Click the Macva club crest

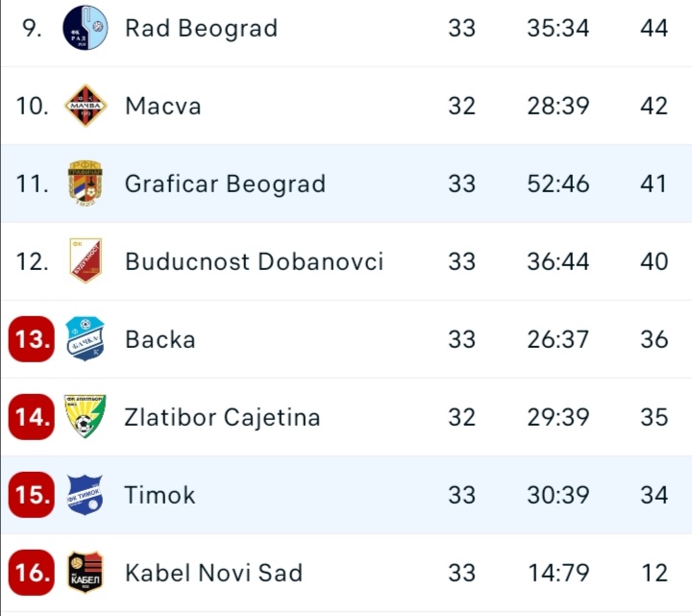85,106
